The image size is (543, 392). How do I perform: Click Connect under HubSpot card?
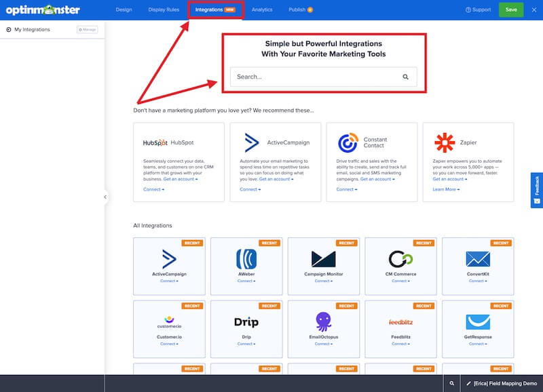coord(153,189)
